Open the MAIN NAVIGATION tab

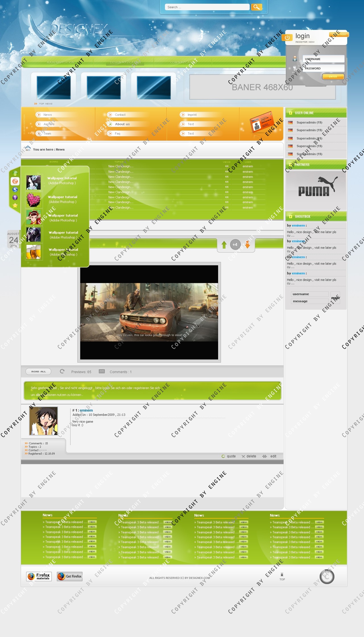pos(60,62)
